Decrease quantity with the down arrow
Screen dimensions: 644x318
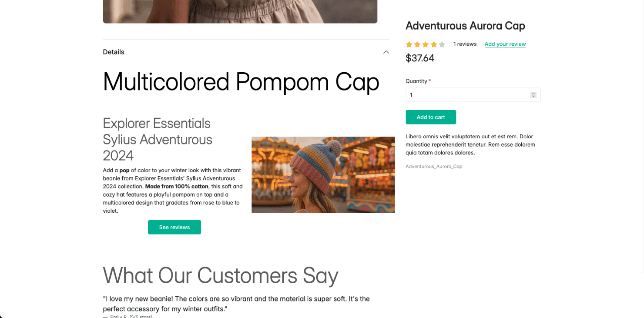click(533, 97)
